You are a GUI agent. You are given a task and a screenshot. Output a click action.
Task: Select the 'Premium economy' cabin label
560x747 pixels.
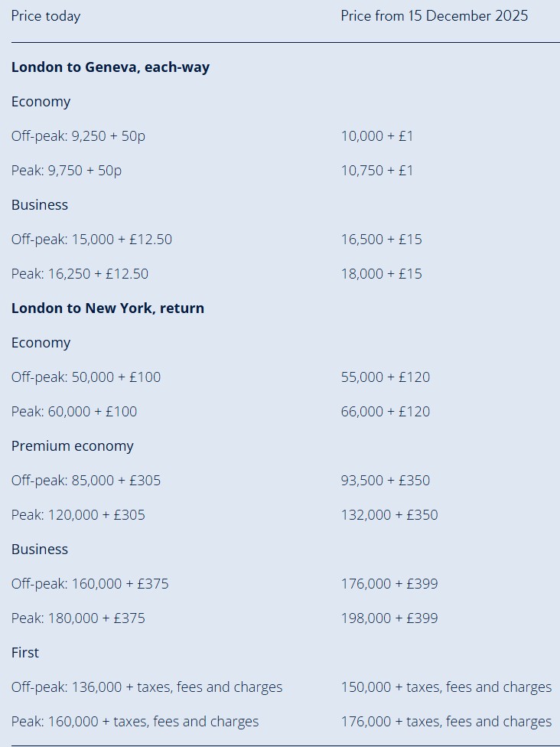pos(73,446)
